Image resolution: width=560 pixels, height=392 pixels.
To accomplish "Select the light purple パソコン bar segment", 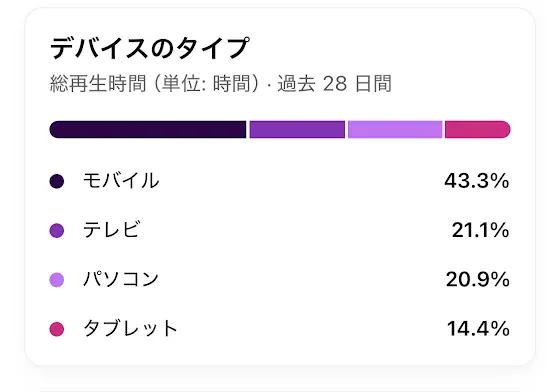I will pos(395,129).
